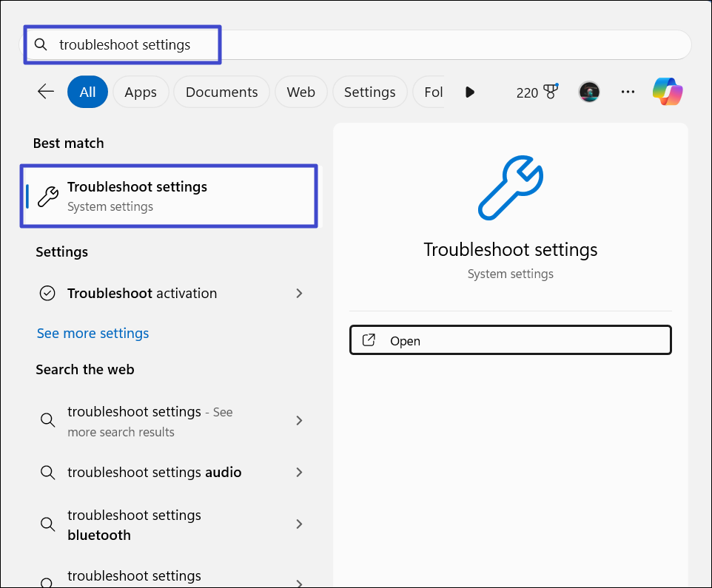Switch to the partially visible Fol tab
This screenshot has height=588, width=712.
click(429, 92)
